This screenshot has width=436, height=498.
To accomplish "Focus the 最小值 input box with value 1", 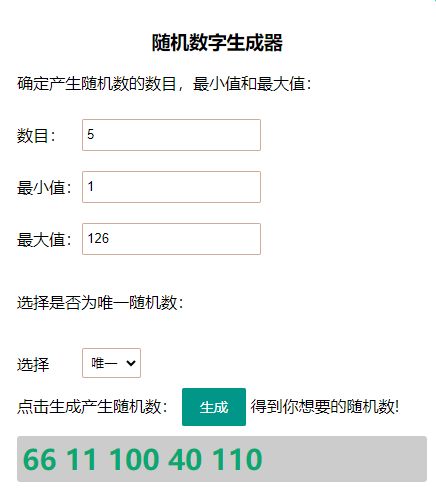I will 171,187.
